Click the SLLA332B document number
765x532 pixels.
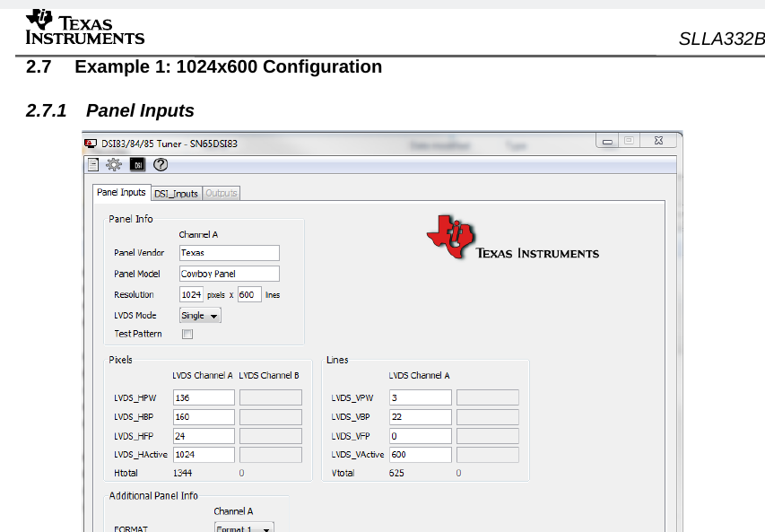pyautogui.click(x=722, y=39)
